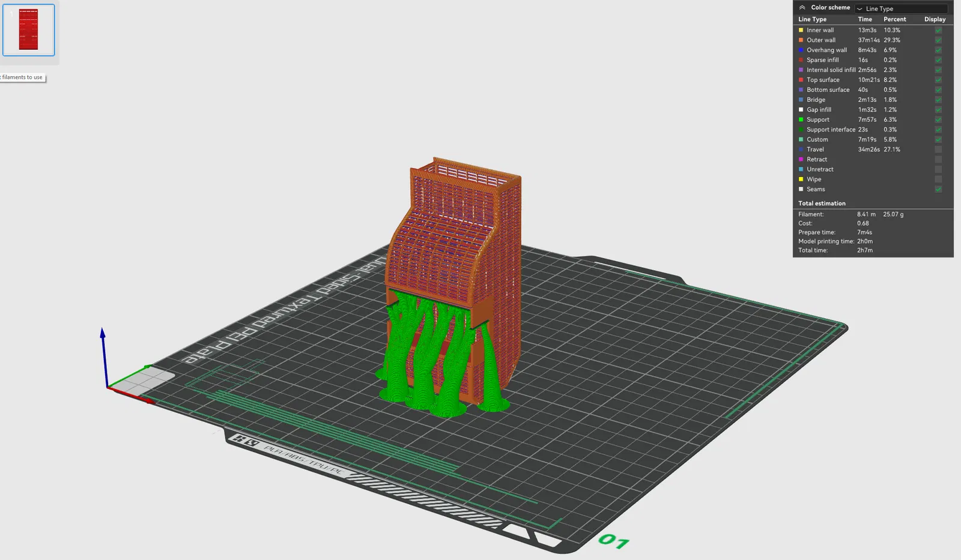Viewport: 961px width, 560px height.
Task: Click the "Inner wall" legend label
Action: [x=820, y=30]
